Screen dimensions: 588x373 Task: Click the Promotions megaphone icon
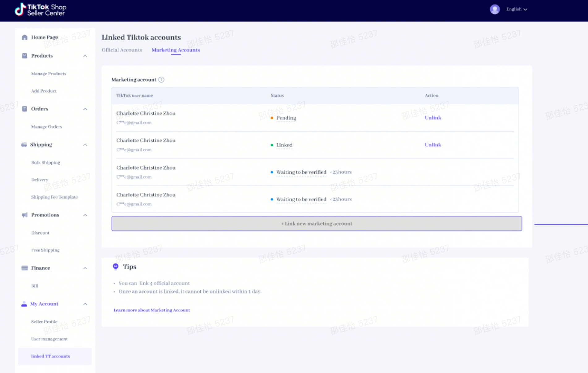click(25, 215)
